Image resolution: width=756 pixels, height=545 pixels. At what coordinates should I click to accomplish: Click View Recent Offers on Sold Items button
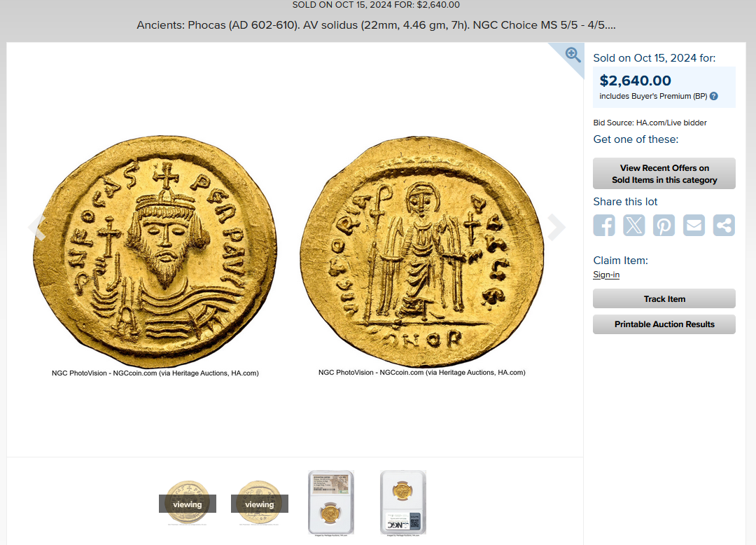(664, 174)
